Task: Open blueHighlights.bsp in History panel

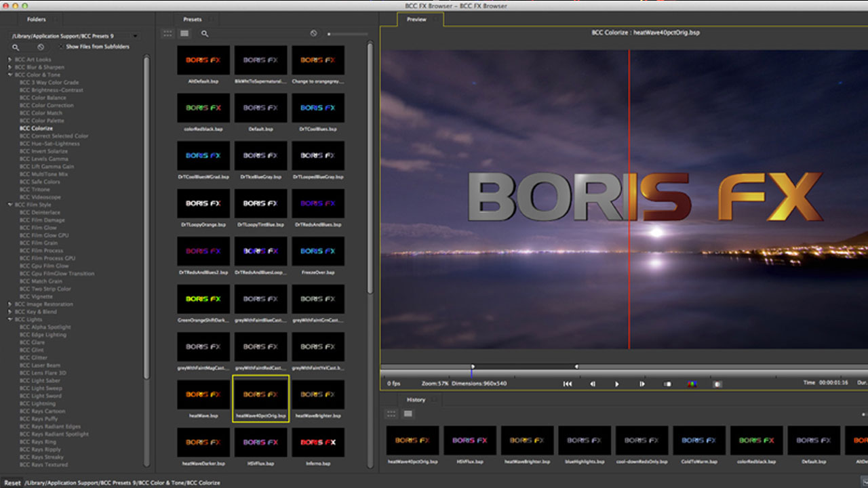Action: point(585,441)
